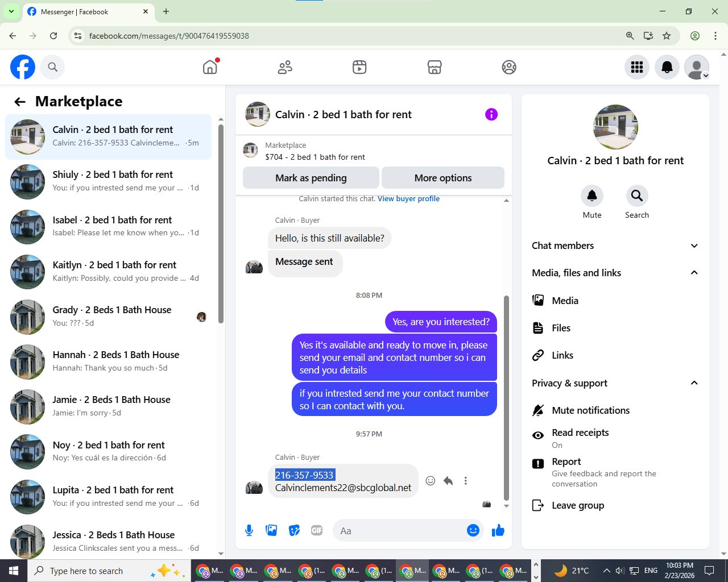Open the Marketplace storefront icon
This screenshot has height=582, width=728.
pos(435,67)
